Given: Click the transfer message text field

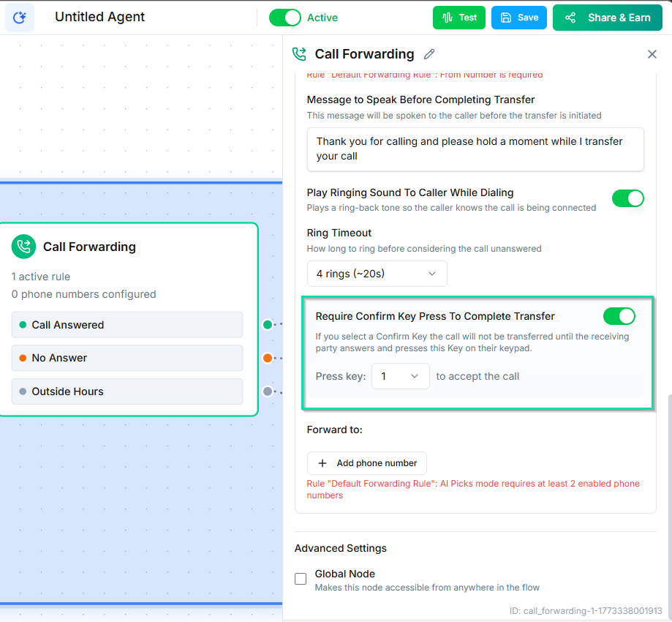Looking at the screenshot, I should coord(475,149).
